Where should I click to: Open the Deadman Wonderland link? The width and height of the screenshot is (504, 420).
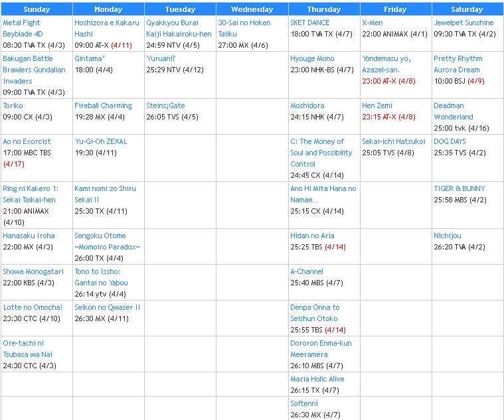[454, 111]
